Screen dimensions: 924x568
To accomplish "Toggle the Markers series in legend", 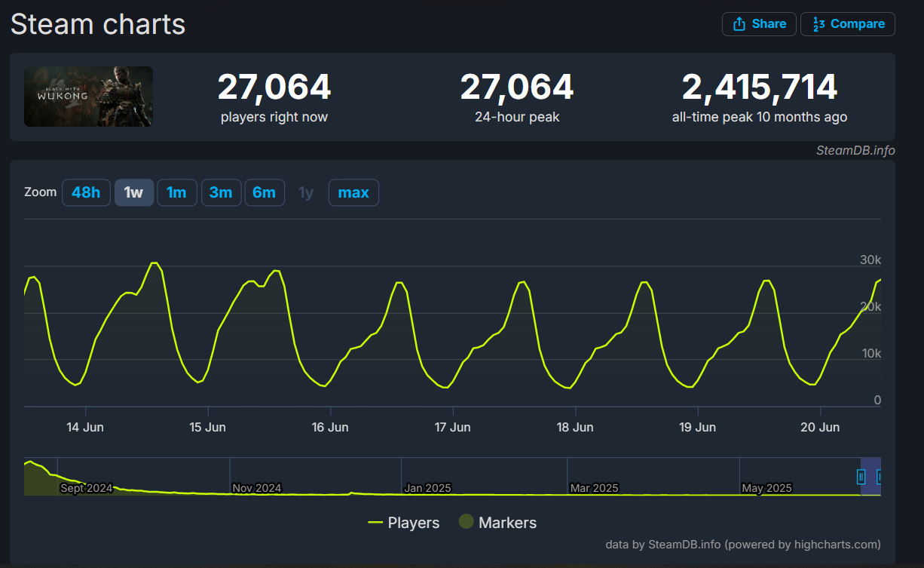I will pyautogui.click(x=498, y=523).
